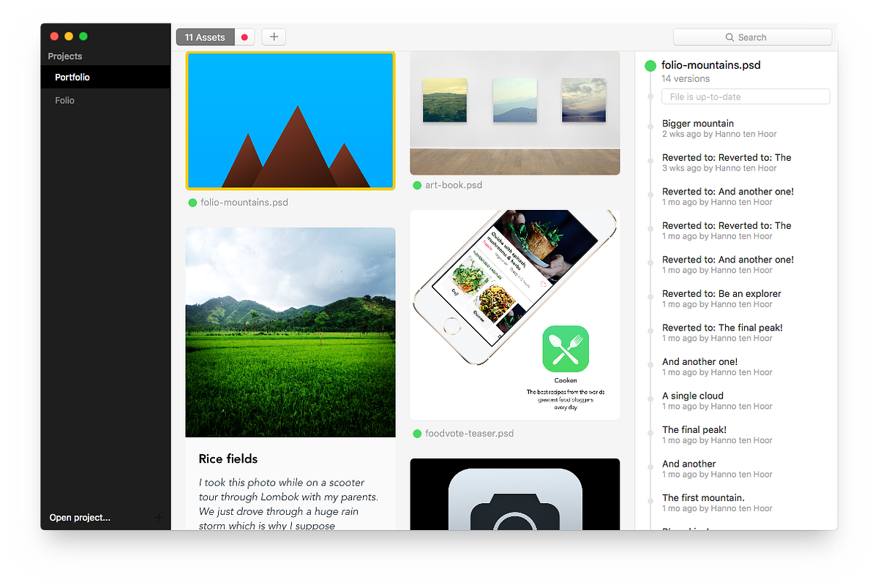
Task: Click the 14 versions label
Action: [686, 79]
